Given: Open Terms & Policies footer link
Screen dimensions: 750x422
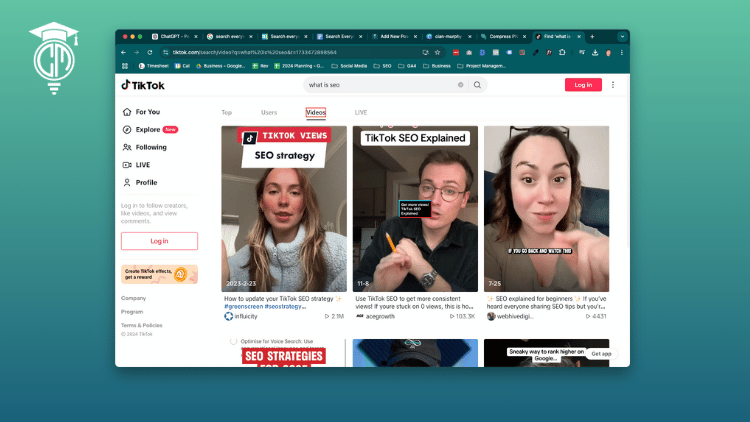Looking at the screenshot, I should pos(142,325).
